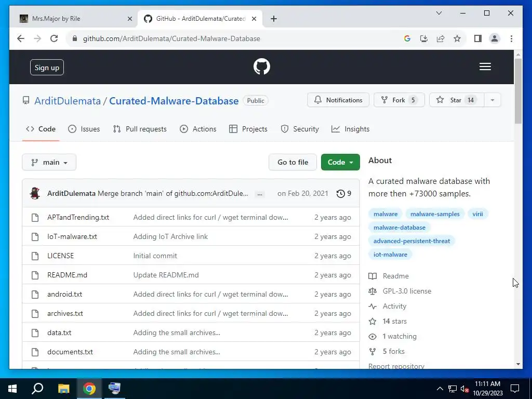Open Windows taskbar search

click(37, 389)
